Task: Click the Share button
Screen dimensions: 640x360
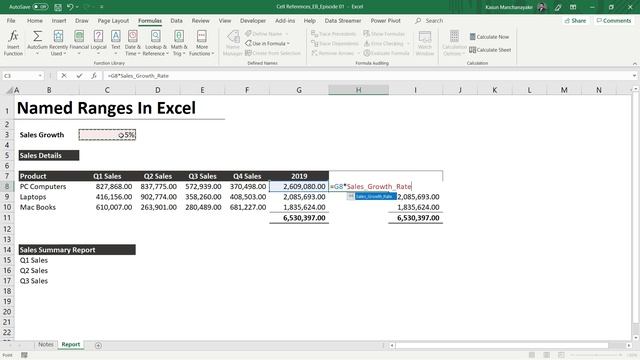Action: point(576,20)
